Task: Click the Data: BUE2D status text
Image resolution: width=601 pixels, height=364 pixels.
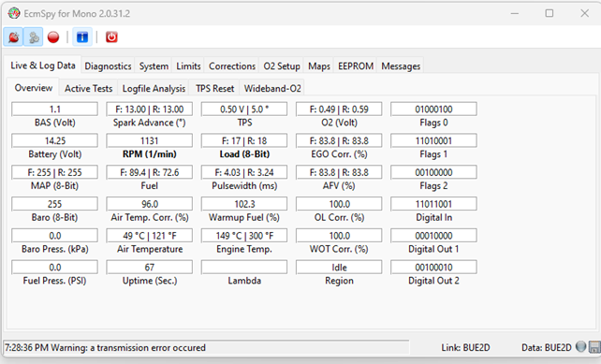Action: [546, 347]
